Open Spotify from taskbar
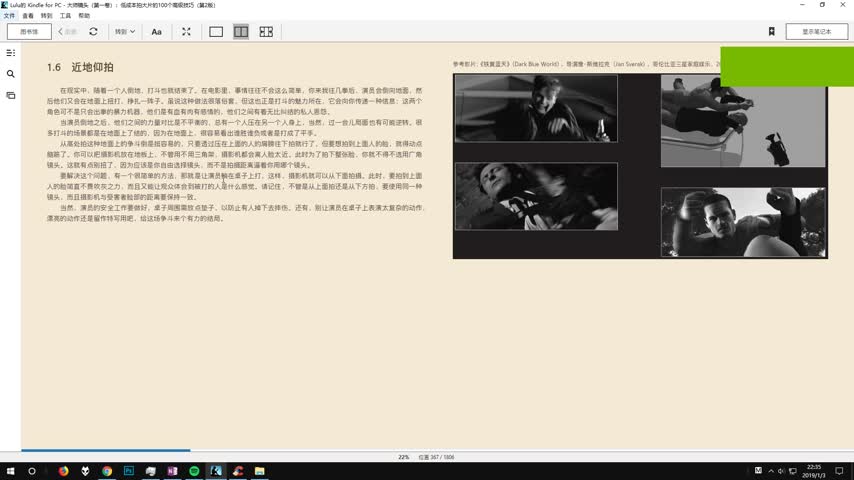The height and width of the screenshot is (480, 854). tap(194, 471)
